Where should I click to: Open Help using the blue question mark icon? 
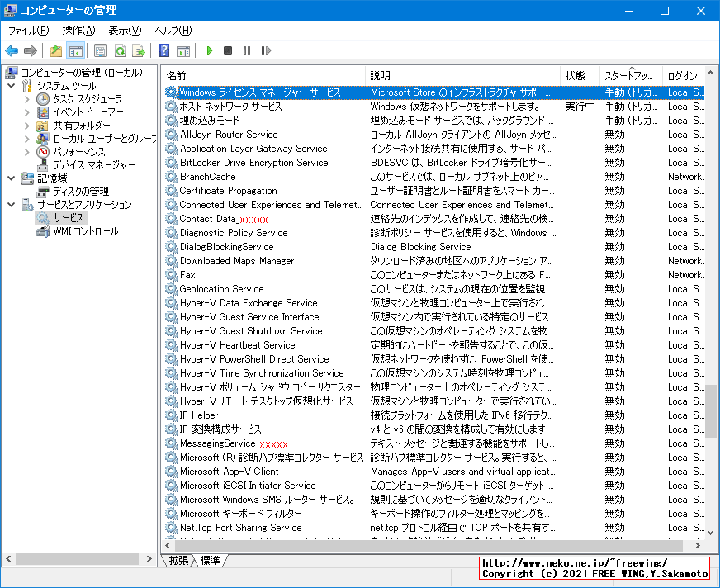[163, 50]
